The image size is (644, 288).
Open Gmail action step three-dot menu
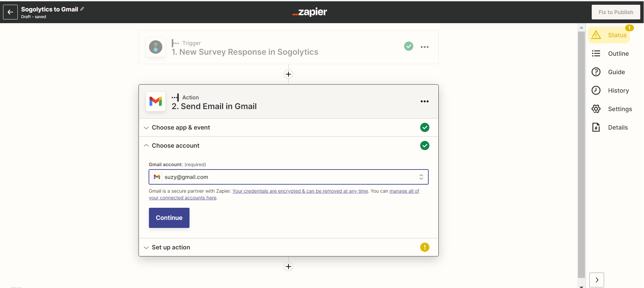[424, 101]
